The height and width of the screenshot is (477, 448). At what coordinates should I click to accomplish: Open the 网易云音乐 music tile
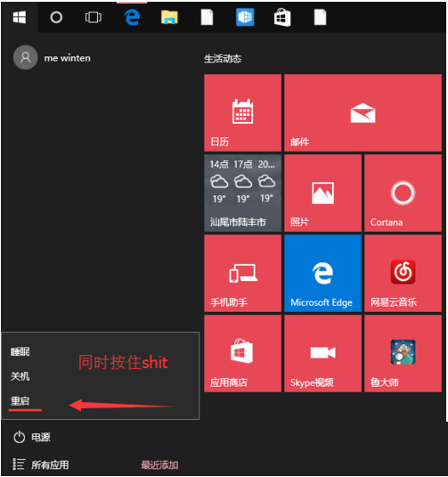click(403, 273)
